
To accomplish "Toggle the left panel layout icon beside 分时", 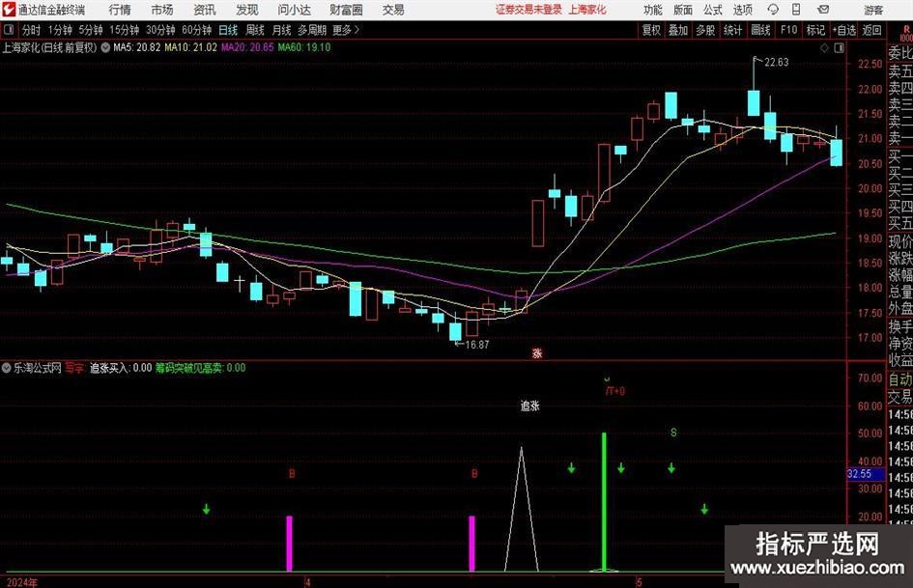I will pos(8,30).
